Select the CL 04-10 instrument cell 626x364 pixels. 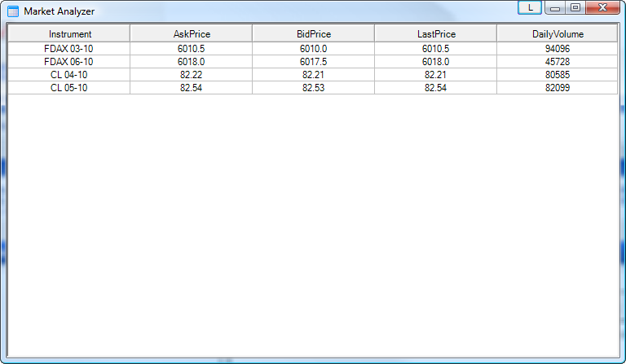(68, 75)
